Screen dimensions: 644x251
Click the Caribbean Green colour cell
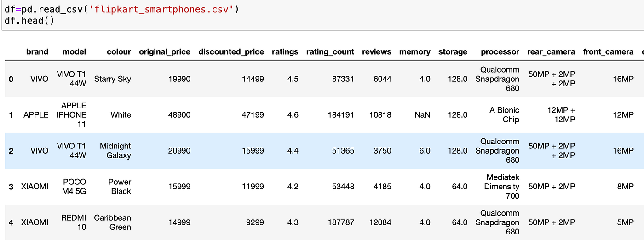point(112,222)
